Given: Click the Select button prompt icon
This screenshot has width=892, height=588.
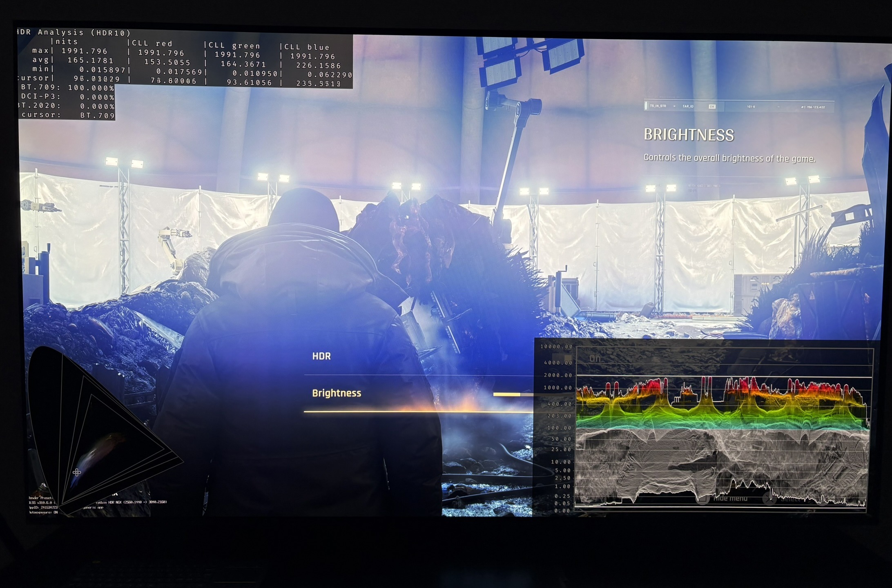Looking at the screenshot, I should [769, 499].
